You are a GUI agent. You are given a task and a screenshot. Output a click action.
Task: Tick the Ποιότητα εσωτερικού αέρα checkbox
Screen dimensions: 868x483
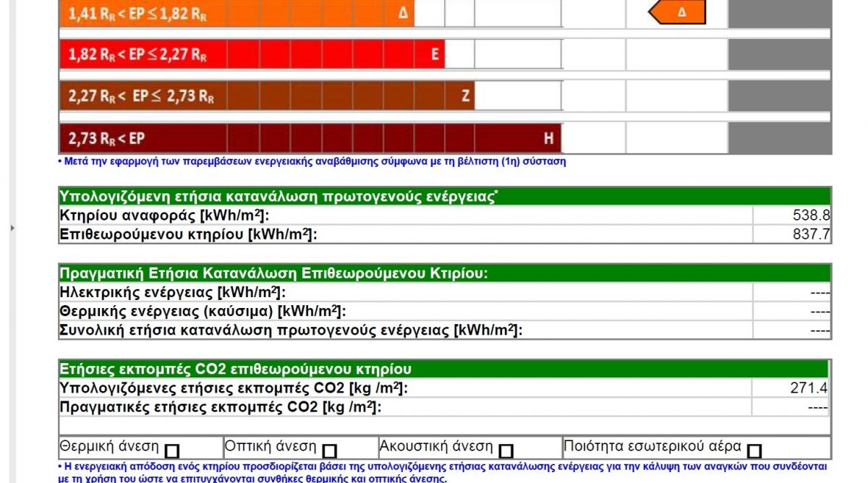pos(754,451)
